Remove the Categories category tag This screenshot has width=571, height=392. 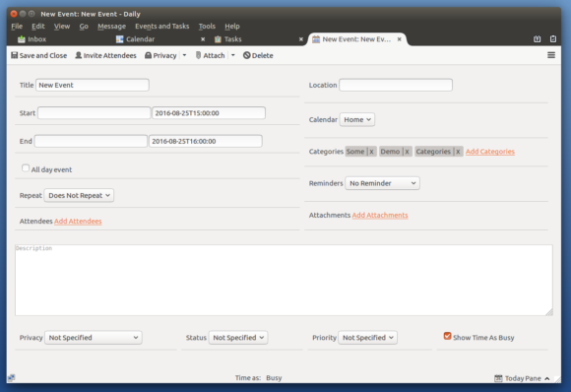pos(458,152)
